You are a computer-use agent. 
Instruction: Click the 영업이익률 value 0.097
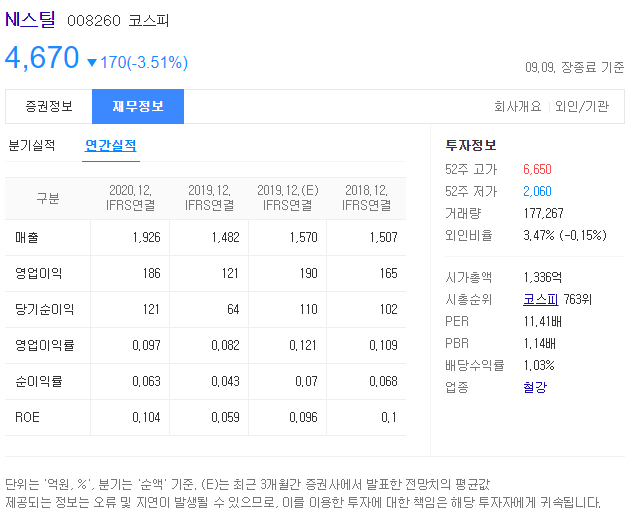coord(147,345)
